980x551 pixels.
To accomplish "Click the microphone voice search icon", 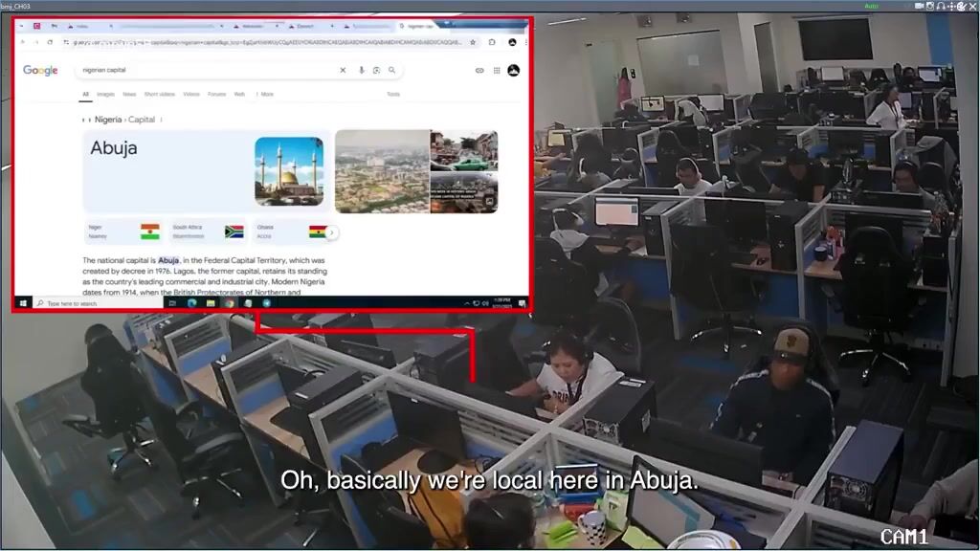I will (362, 70).
